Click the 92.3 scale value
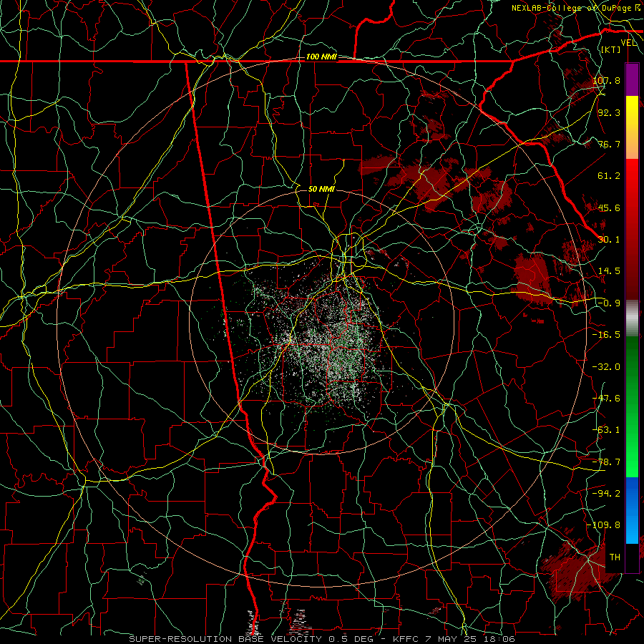This screenshot has height=644, width=644. (609, 112)
